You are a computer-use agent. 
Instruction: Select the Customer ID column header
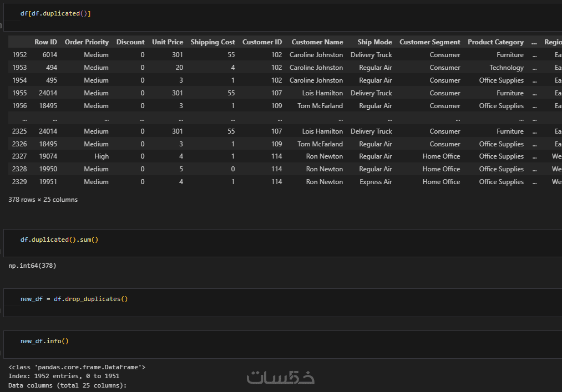262,42
